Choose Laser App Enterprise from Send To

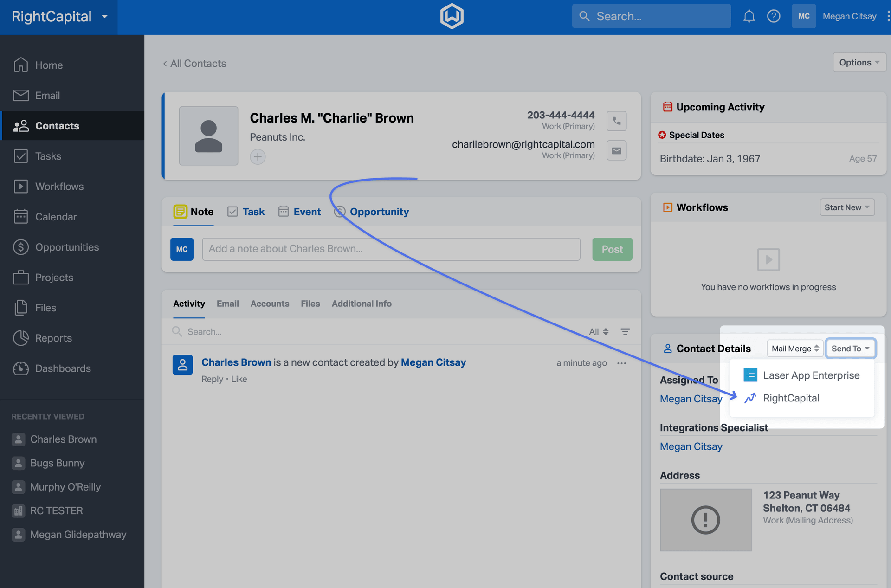coord(802,375)
